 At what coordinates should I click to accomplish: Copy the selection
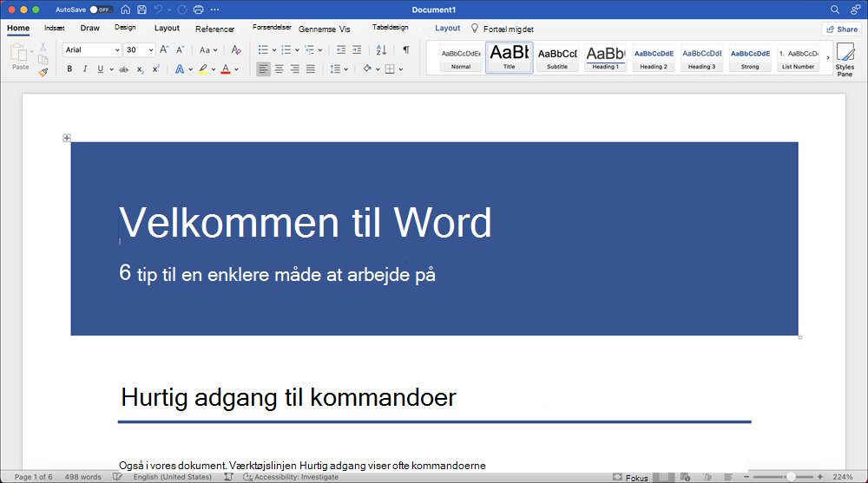pos(43,59)
